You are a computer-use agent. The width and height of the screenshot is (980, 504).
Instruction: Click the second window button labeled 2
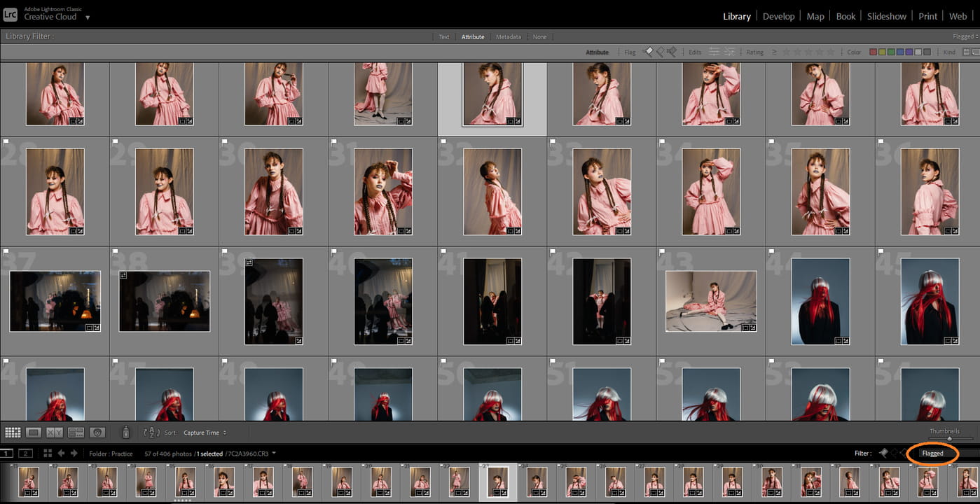pyautogui.click(x=25, y=454)
